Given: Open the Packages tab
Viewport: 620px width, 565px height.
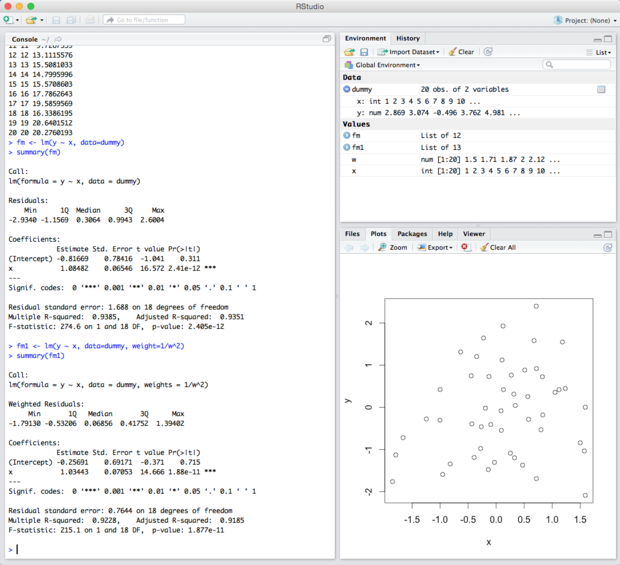Looking at the screenshot, I should tap(412, 234).
